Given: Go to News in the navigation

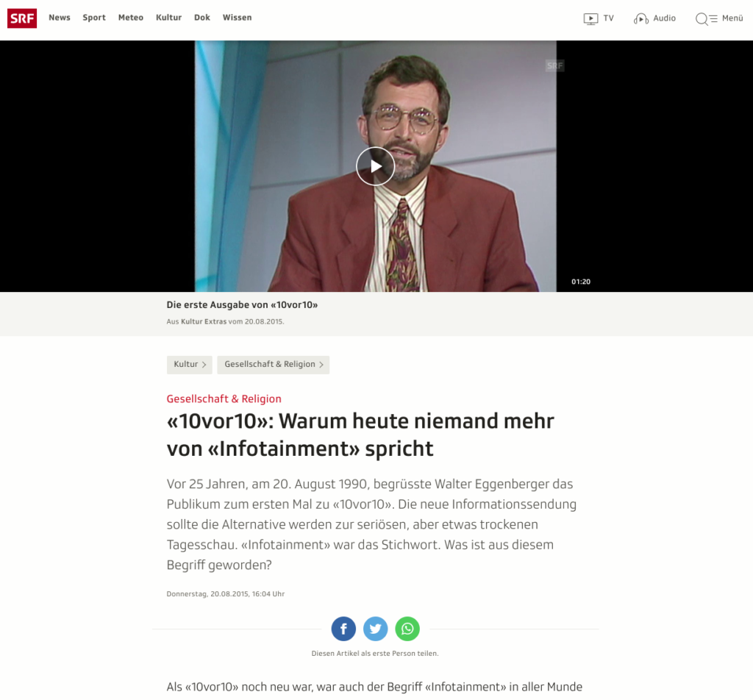Looking at the screenshot, I should 60,18.
